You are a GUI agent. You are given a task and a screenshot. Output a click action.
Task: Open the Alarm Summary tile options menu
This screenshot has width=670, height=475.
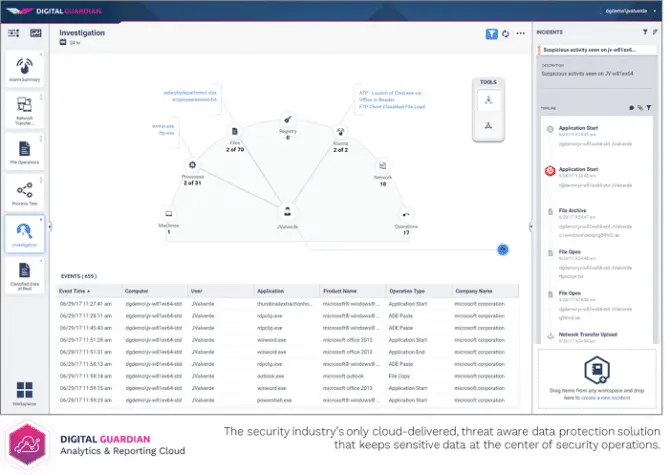pyautogui.click(x=41, y=55)
